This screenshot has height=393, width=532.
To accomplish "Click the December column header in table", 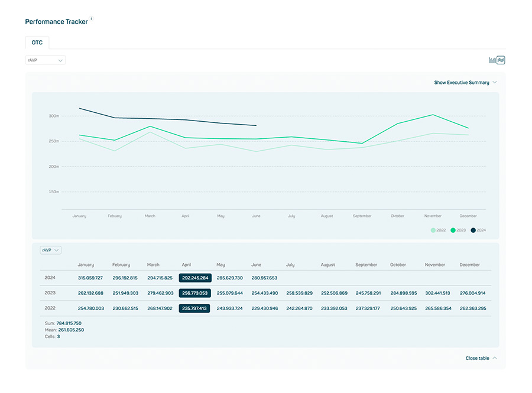I will tap(469, 265).
